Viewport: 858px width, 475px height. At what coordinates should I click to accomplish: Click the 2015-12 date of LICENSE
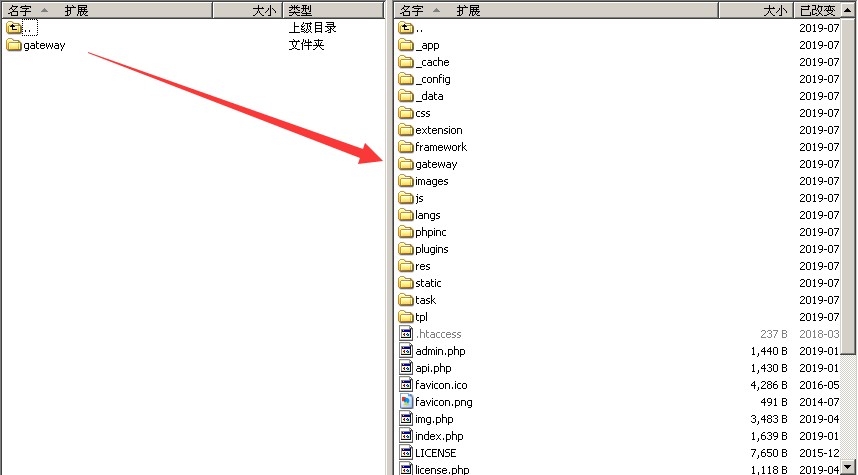[x=819, y=453]
